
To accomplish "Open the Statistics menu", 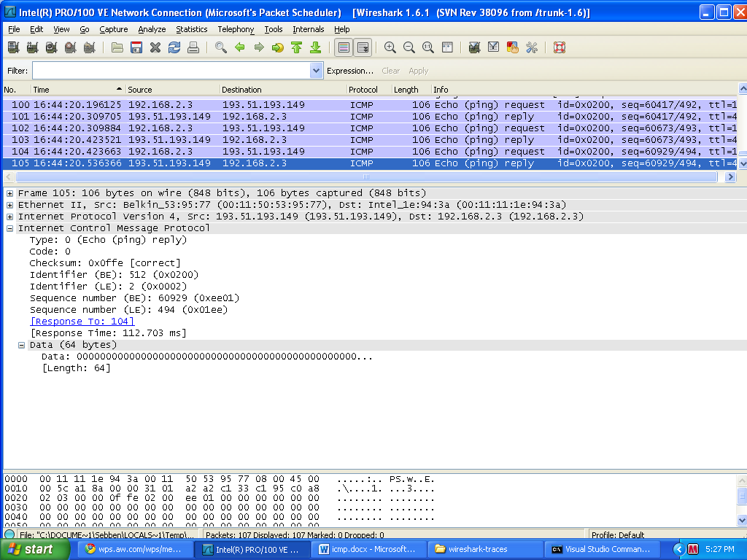I will tap(192, 29).
